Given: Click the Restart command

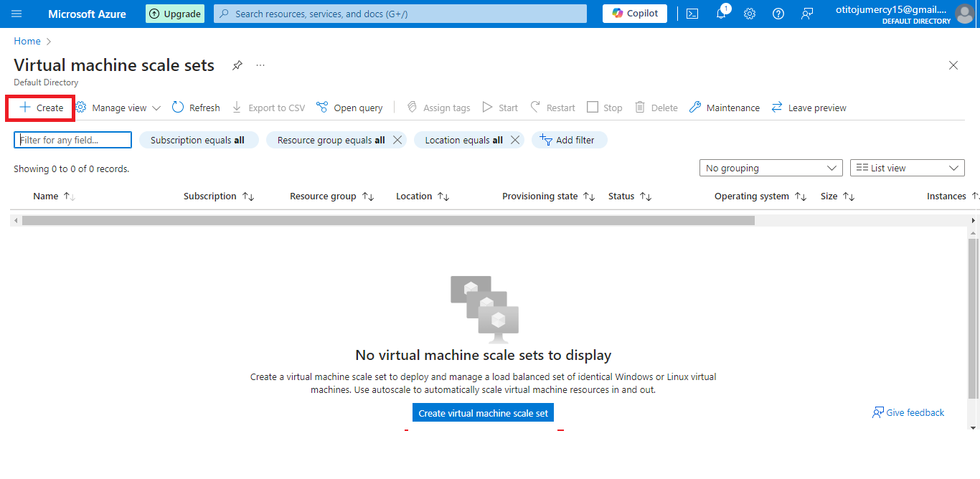Looking at the screenshot, I should (552, 108).
